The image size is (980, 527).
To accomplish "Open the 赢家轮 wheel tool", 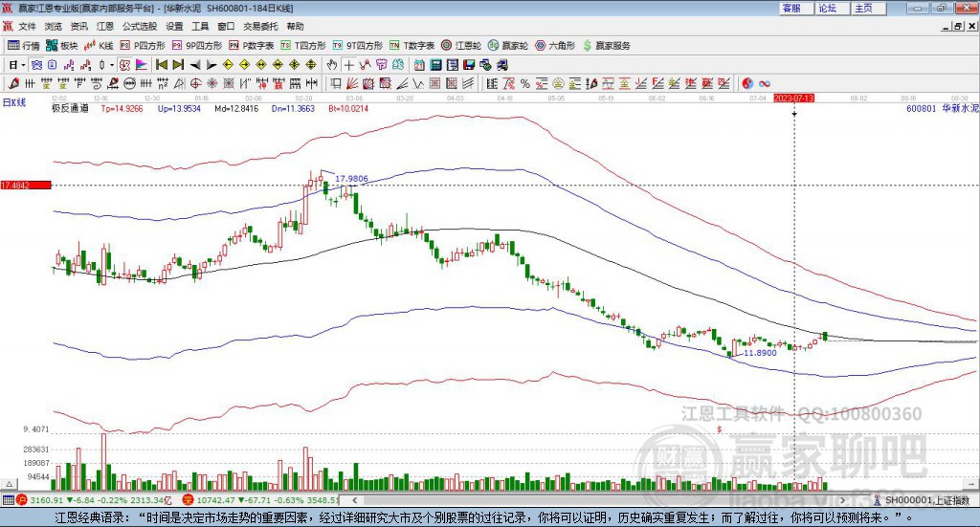I will click(x=508, y=46).
